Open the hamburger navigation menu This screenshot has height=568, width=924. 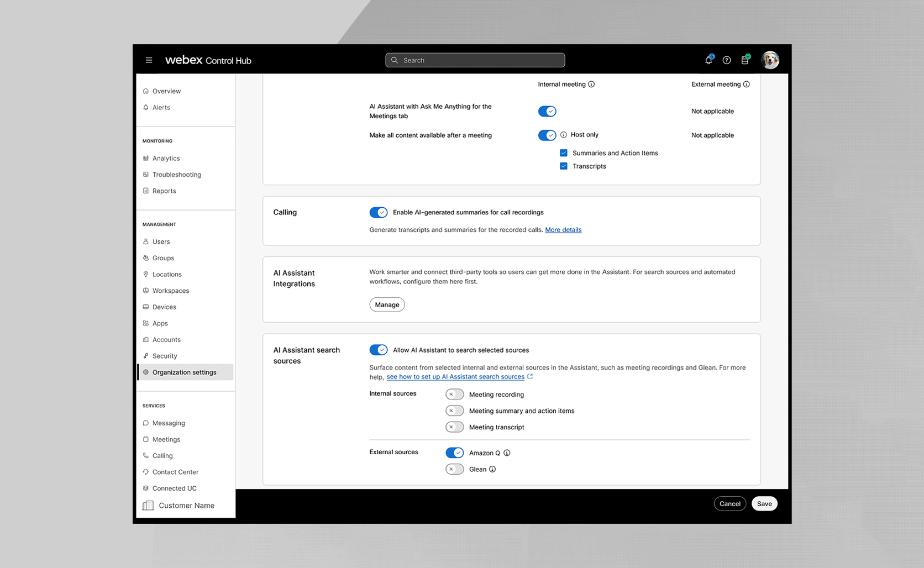[149, 60]
